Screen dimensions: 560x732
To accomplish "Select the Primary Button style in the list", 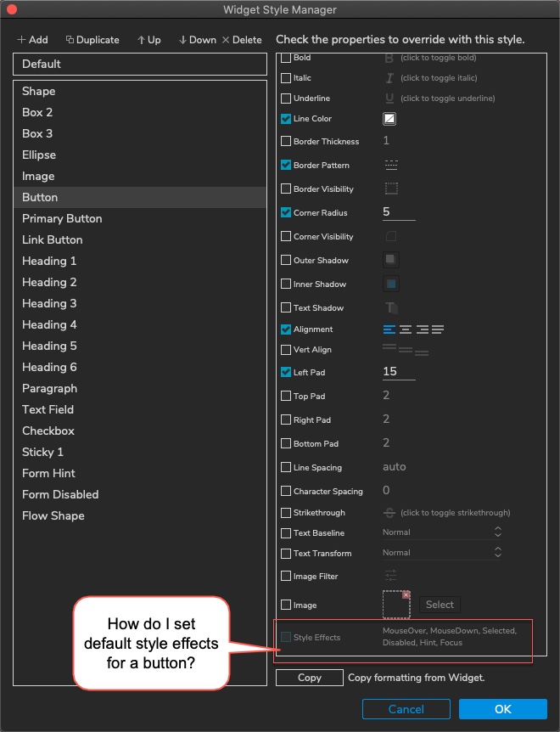I will [x=61, y=218].
